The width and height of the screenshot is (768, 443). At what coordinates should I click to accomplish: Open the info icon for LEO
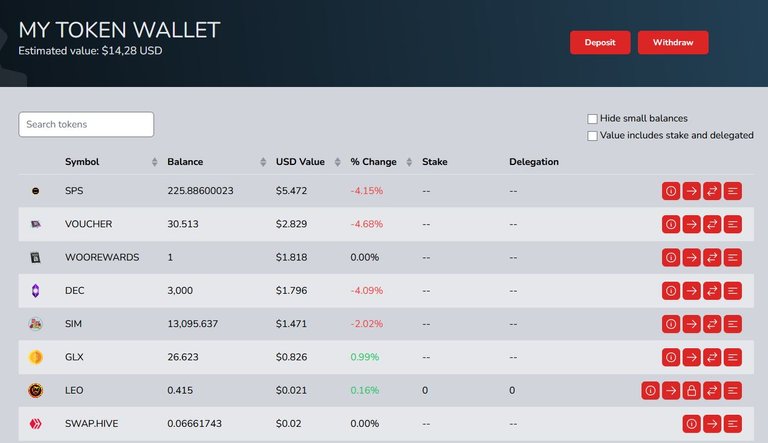coord(650,391)
